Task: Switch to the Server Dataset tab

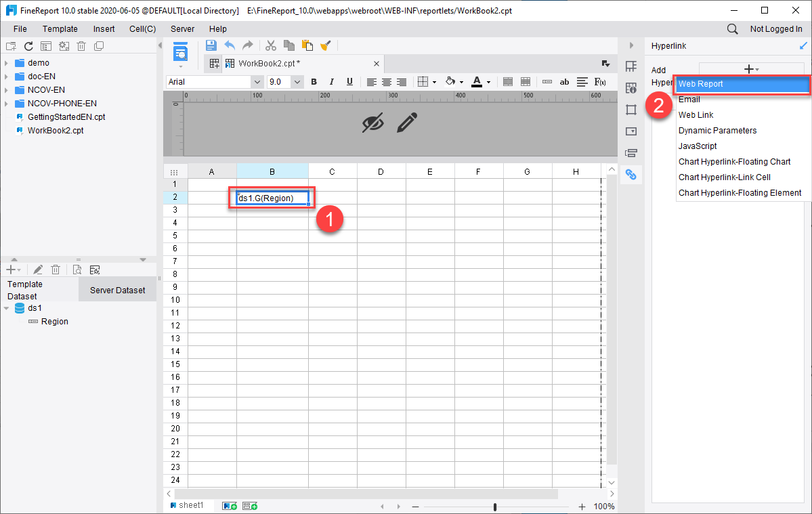Action: [117, 289]
